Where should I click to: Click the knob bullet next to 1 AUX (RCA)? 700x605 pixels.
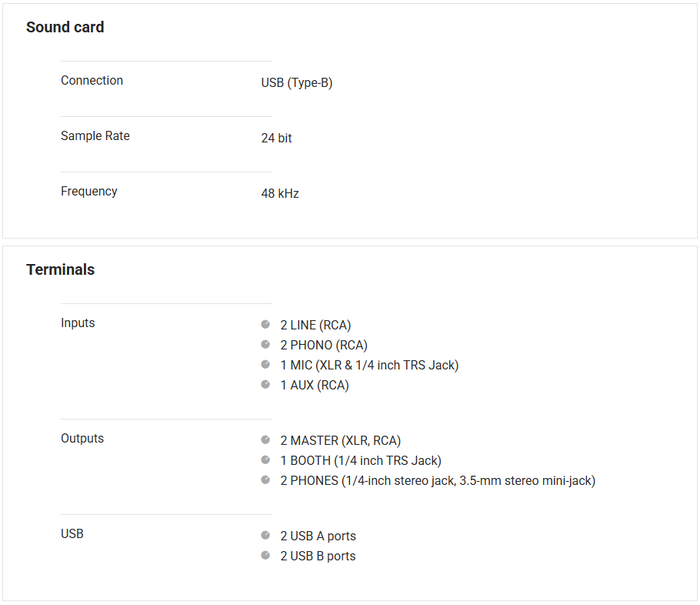pos(265,384)
